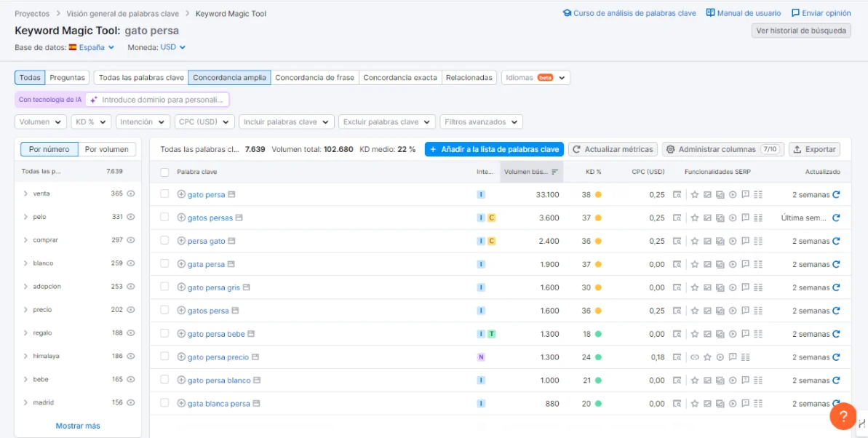Refresh metrics for gato persa row
Image resolution: width=868 pixels, height=438 pixels.
(836, 195)
